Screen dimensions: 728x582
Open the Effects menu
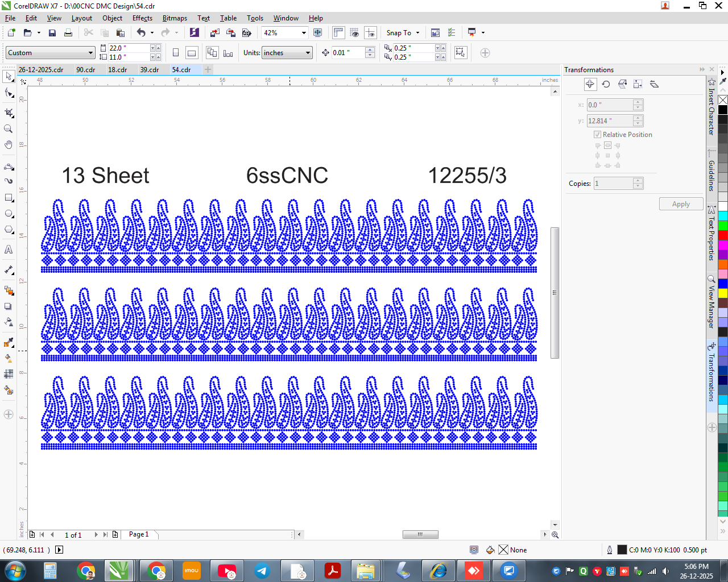pyautogui.click(x=142, y=18)
